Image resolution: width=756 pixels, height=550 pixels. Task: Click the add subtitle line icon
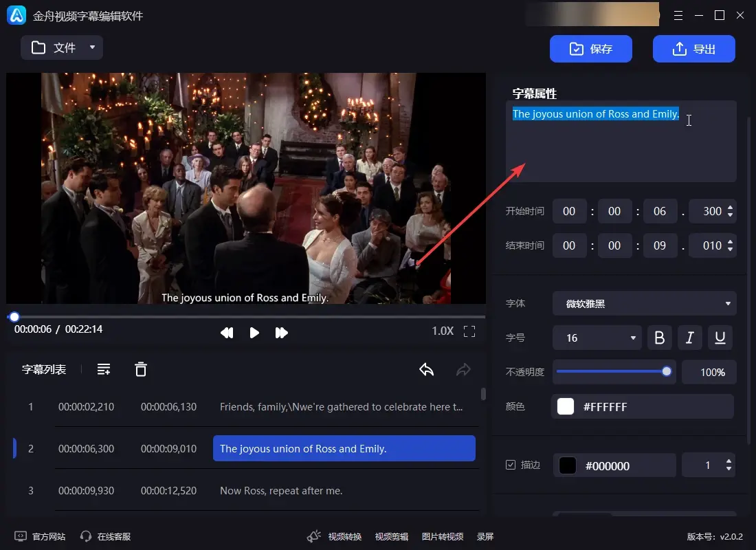(x=104, y=369)
